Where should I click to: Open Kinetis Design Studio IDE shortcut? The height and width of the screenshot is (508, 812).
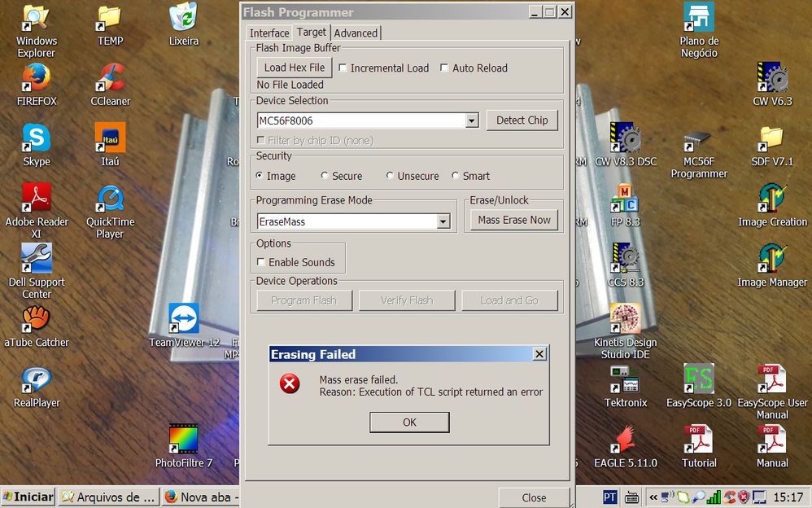(x=625, y=332)
